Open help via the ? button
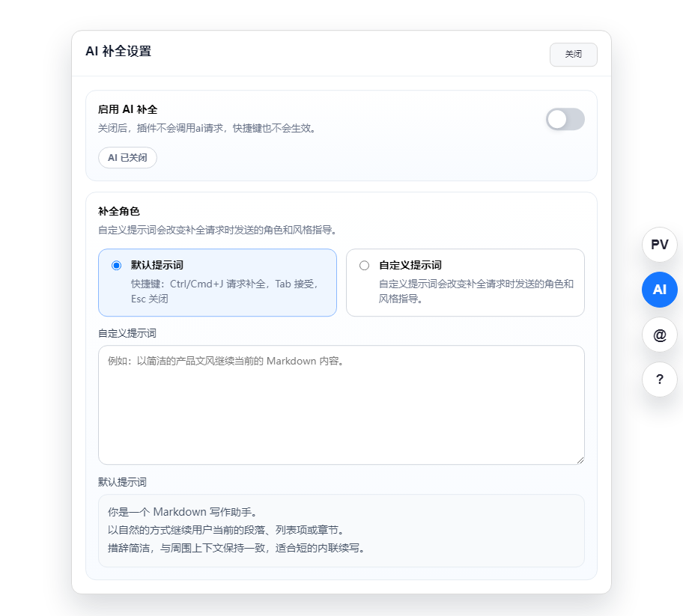 659,379
